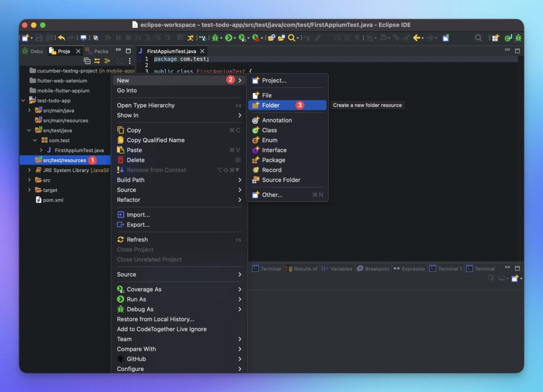The image size is (543, 392).
Task: Maximize the bottom terminal view panel
Action: 518,268
